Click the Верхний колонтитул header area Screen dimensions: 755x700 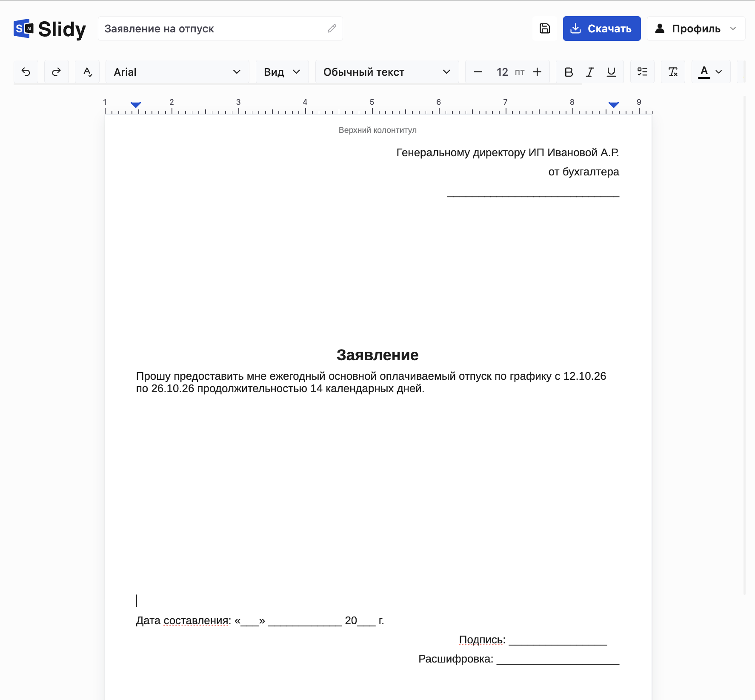pos(377,130)
